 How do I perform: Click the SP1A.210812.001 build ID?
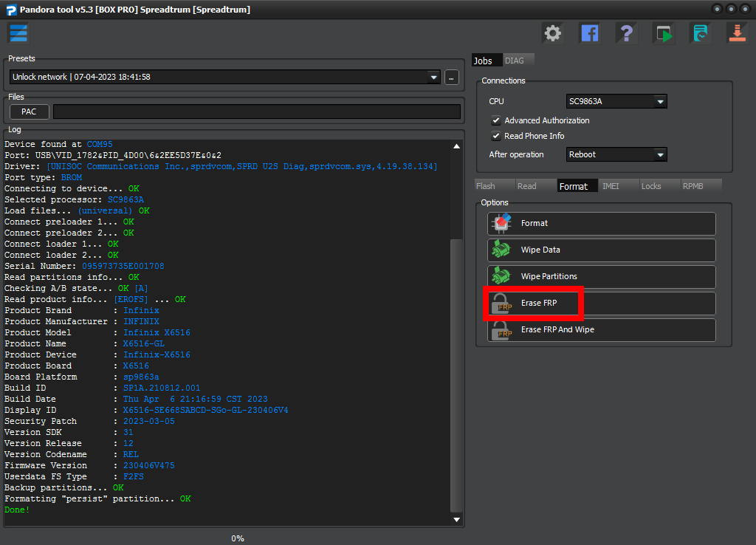click(x=162, y=388)
